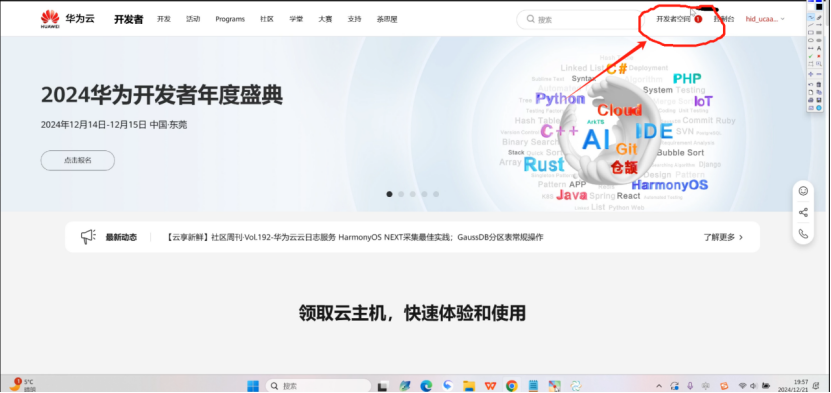
Task: Open the 支持 menu
Action: tap(354, 19)
